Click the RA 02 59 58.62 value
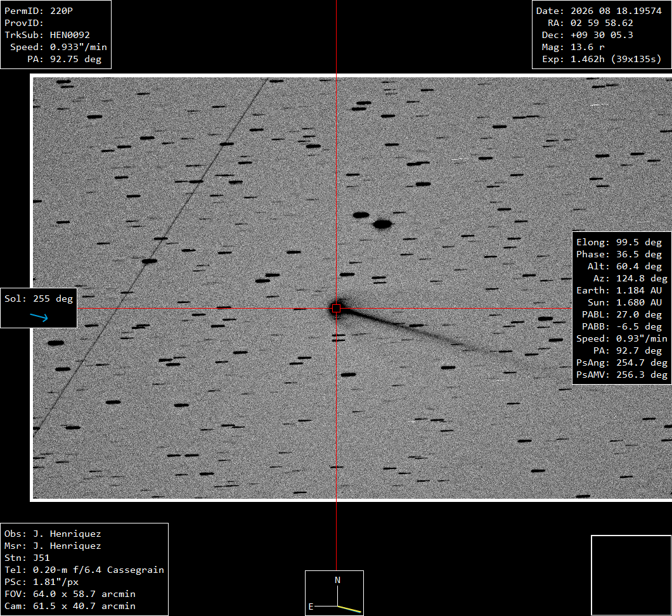Viewport: 672px width, 616px height. 602,23
